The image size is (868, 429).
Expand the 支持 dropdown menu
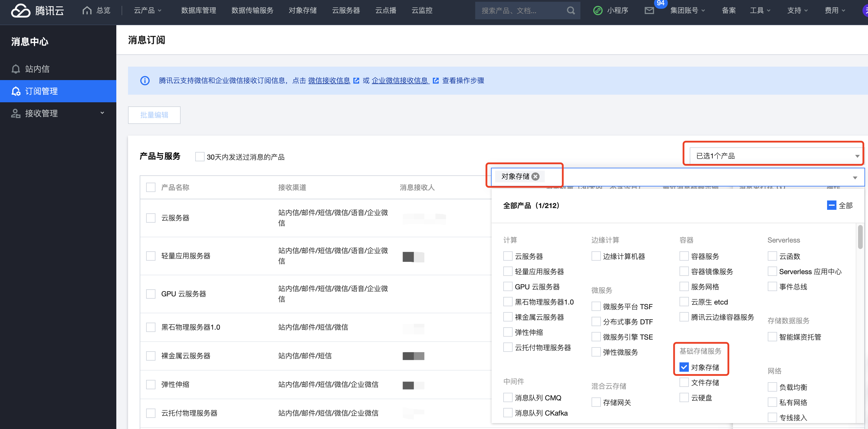(797, 11)
